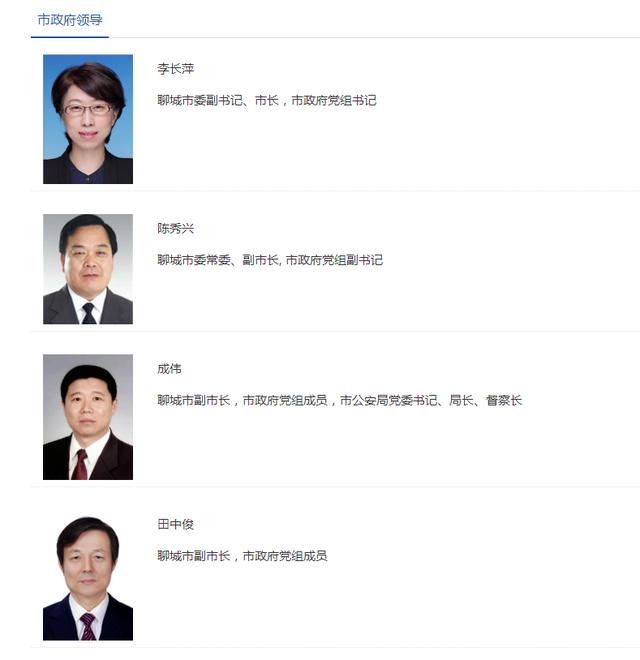Screen dimensions: 640x660
Task: Open the 市政府领导 tab
Action: click(70, 20)
